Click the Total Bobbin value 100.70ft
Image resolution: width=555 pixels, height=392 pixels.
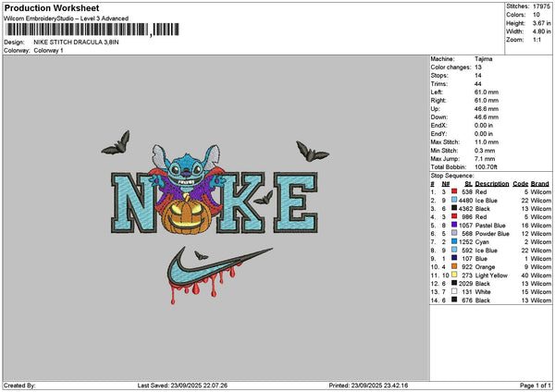coord(486,167)
